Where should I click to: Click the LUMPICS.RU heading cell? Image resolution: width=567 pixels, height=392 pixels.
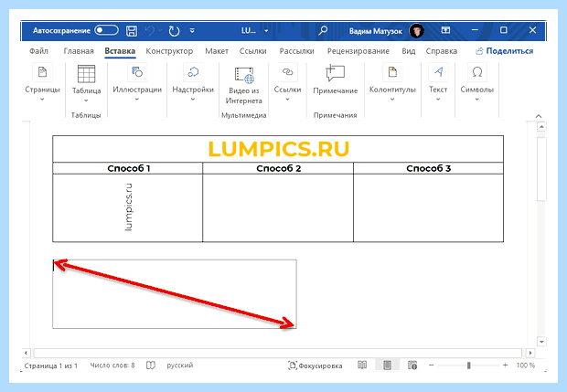click(x=278, y=149)
